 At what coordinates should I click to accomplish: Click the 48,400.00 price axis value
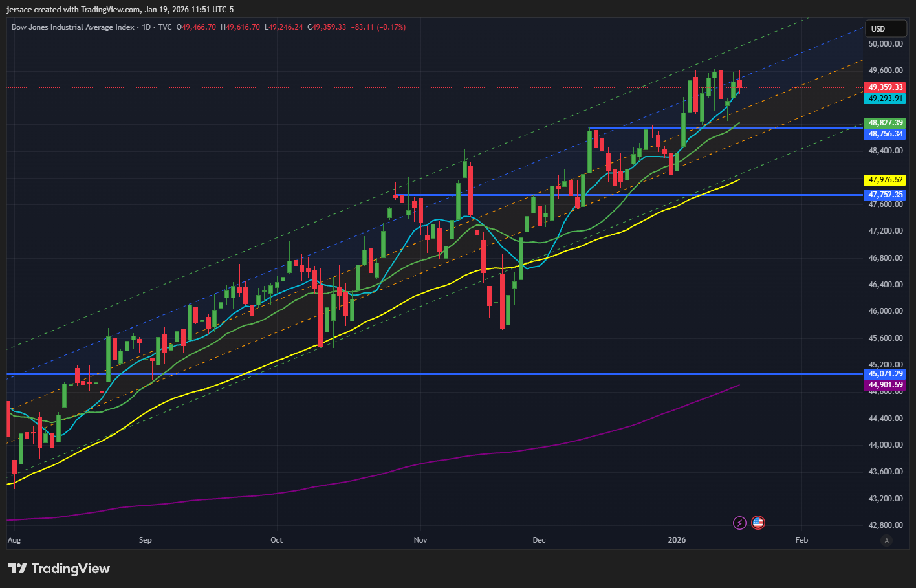click(886, 151)
